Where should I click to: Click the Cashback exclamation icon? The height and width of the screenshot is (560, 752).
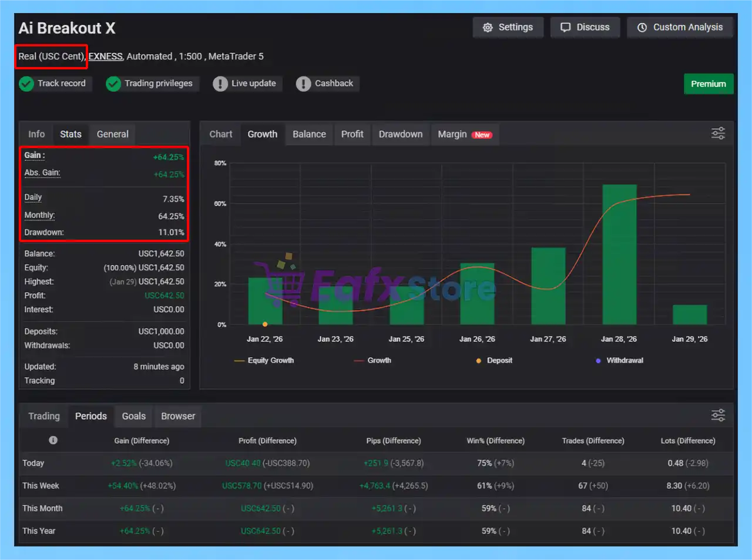click(303, 84)
